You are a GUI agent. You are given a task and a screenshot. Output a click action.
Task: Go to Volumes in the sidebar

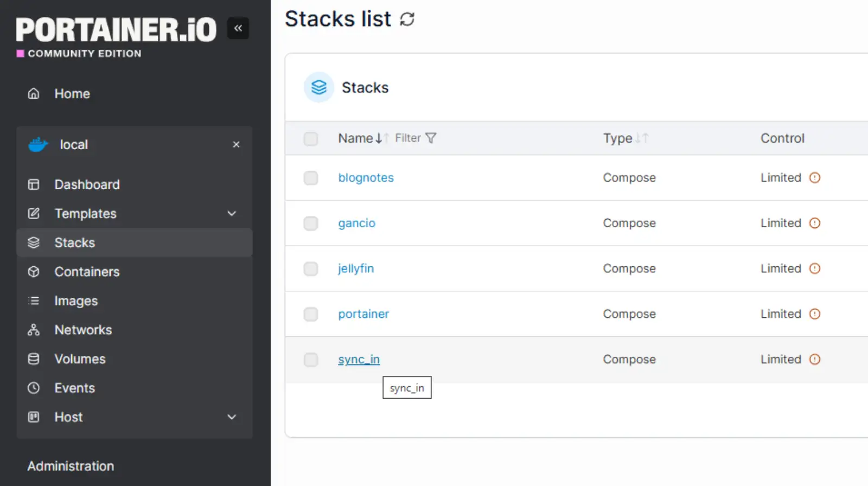[80, 359]
